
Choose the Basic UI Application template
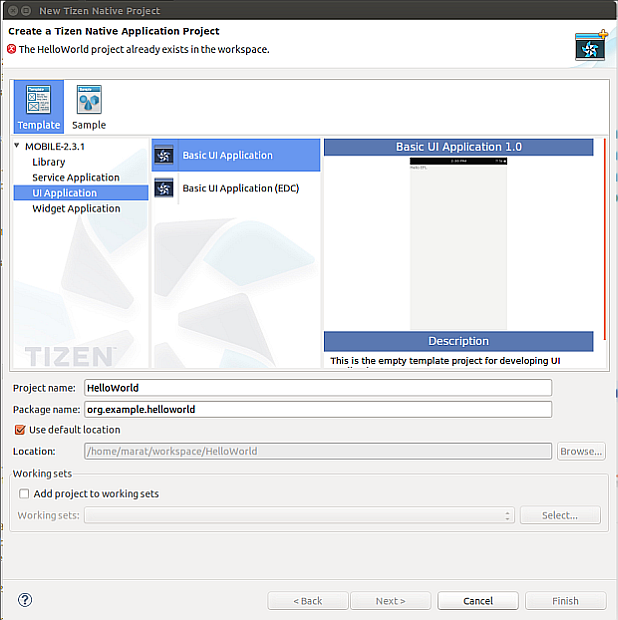click(x=236, y=155)
